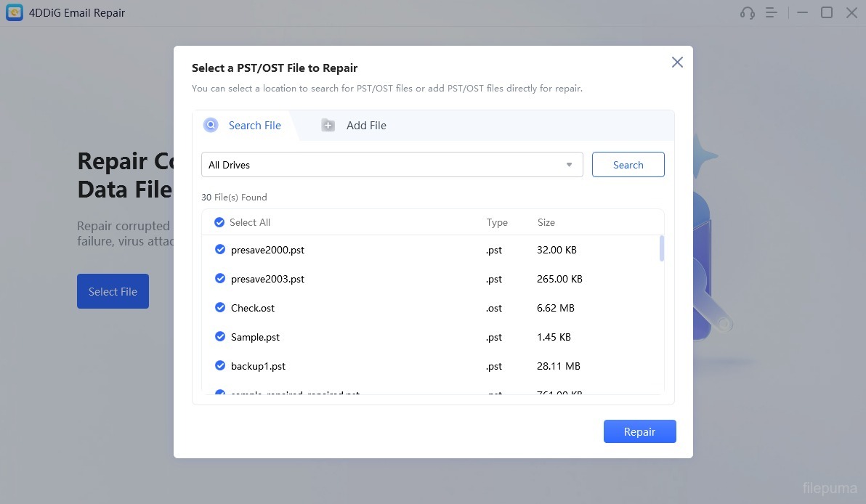
Task: Expand the All Drives dropdown arrow
Action: 570,165
